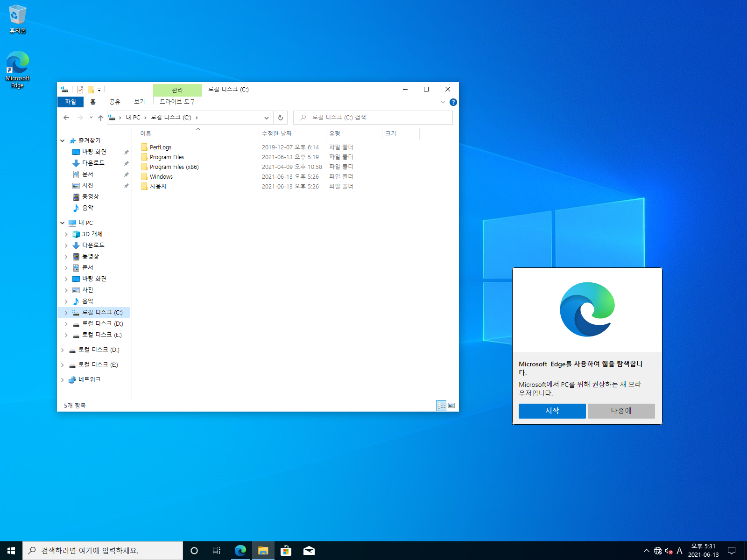The height and width of the screenshot is (560, 747).
Task: Open the 홈 ribbon tab
Action: (x=93, y=102)
